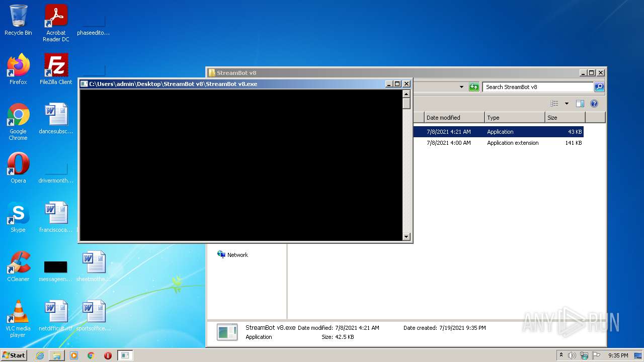Sort files by Type column

point(515,118)
